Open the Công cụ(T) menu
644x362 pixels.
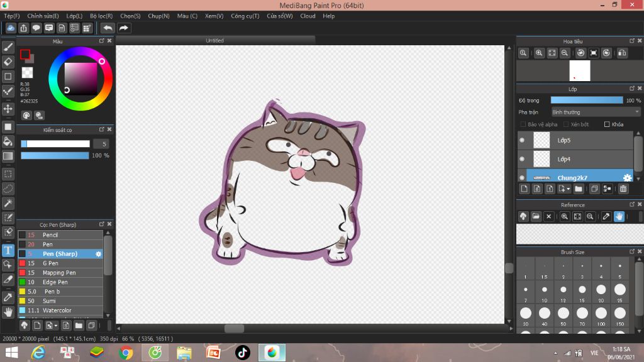245,16
